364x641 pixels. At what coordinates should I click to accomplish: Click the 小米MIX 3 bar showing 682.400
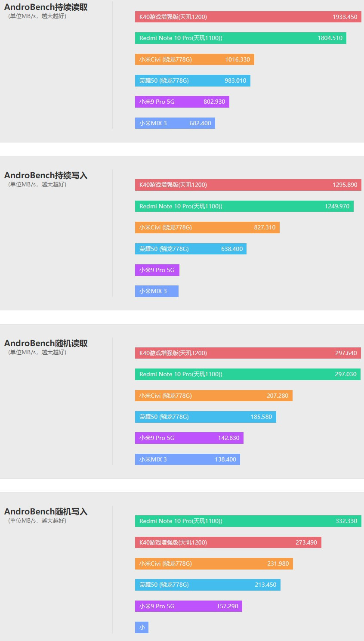tap(175, 123)
